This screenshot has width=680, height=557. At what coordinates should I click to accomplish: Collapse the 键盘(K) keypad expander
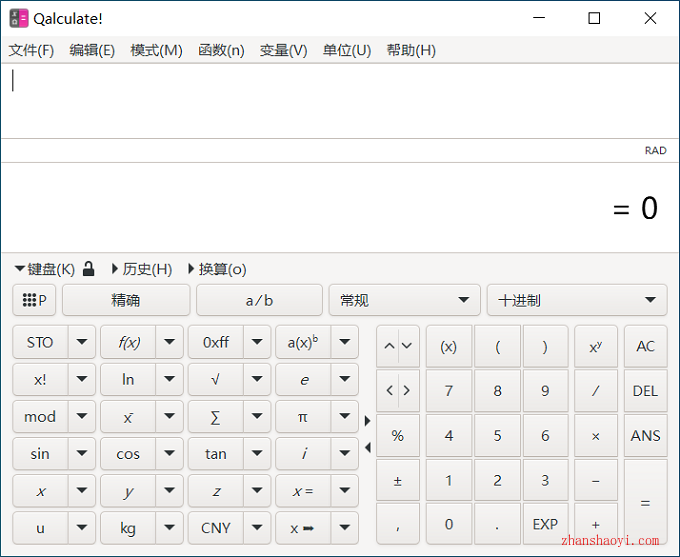(x=45, y=269)
